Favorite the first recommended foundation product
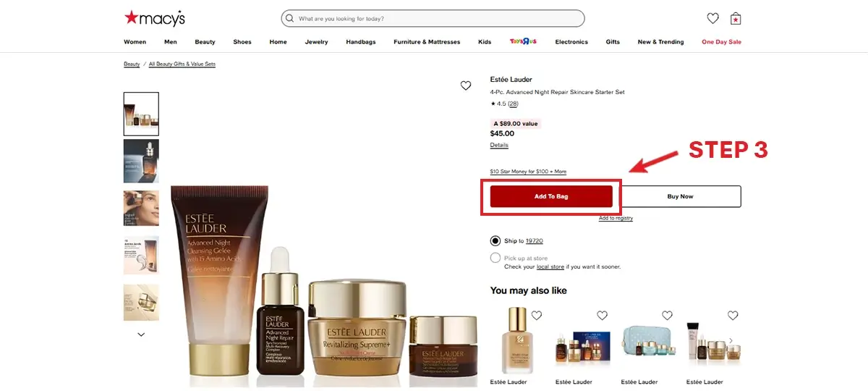Image resolution: width=868 pixels, height=391 pixels. click(x=536, y=315)
